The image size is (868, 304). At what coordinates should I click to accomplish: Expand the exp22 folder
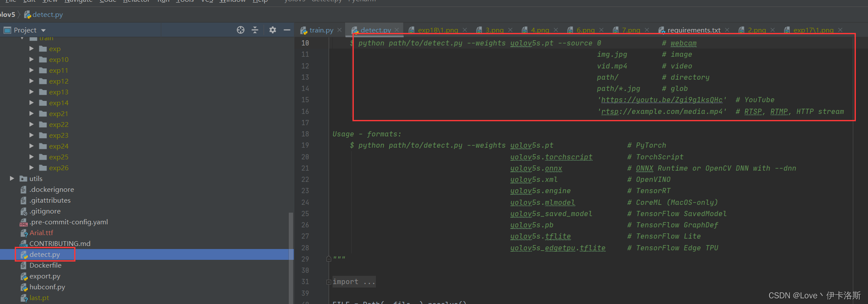(31, 124)
